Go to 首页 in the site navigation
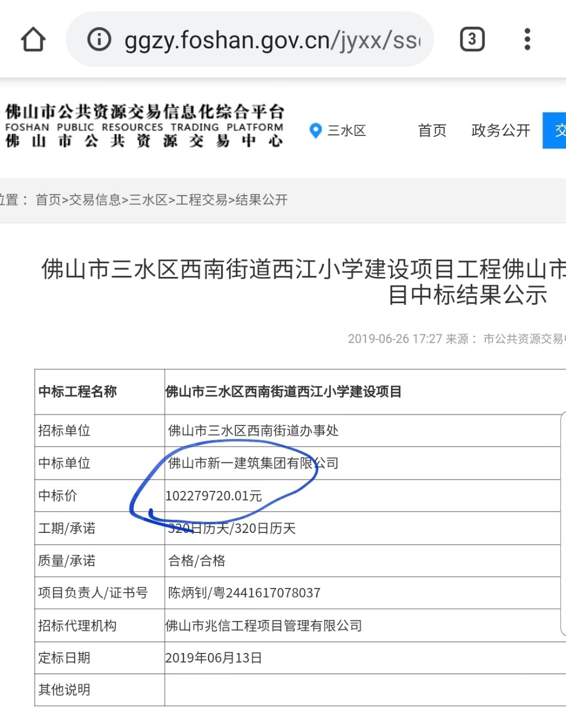 432,131
